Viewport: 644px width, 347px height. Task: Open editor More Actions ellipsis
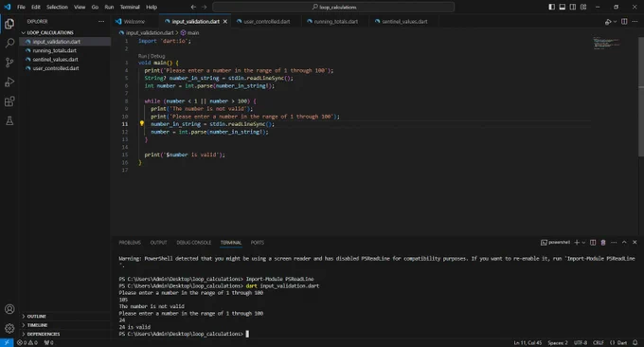(635, 22)
